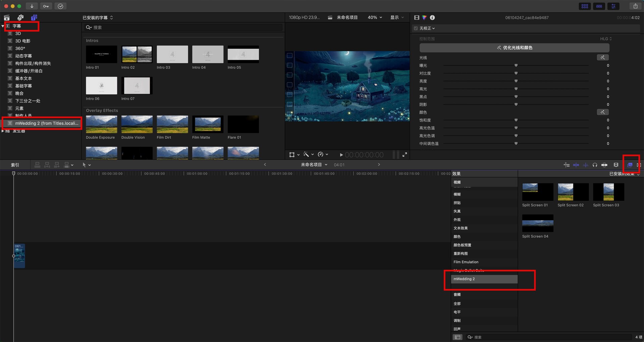Select Intro 01 title thumbnail

[x=101, y=54]
